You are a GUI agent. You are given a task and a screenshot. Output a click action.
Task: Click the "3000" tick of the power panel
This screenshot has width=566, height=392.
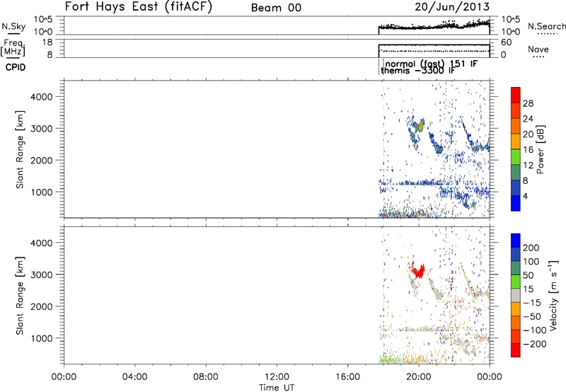(41, 129)
